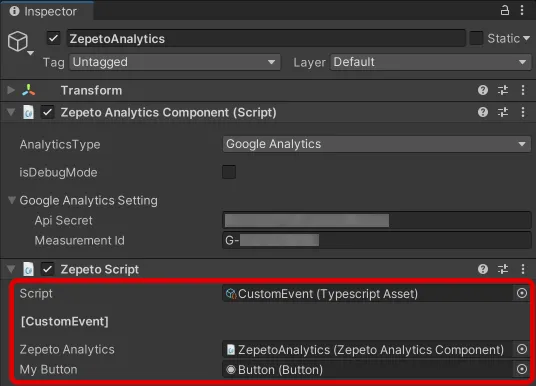Click the Measurement Id input field
Image resolution: width=536 pixels, height=386 pixels.
(x=376, y=240)
